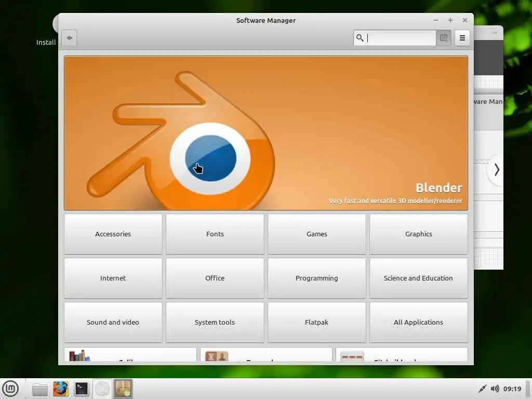
Task: Open the bottom-right featured app tile
Action: pyautogui.click(x=402, y=354)
